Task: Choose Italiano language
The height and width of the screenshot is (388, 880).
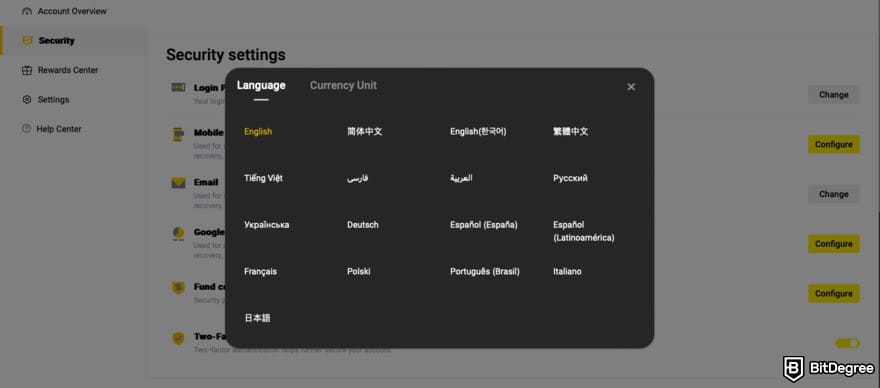Action: coord(567,271)
